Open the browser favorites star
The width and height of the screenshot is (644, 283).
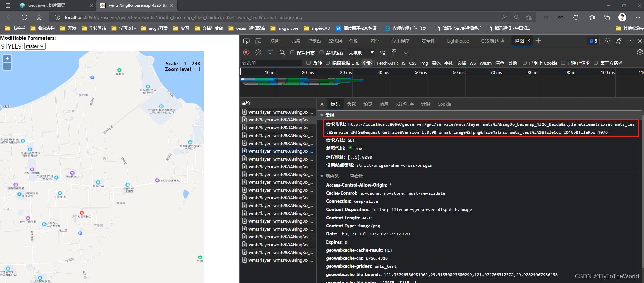point(592,17)
